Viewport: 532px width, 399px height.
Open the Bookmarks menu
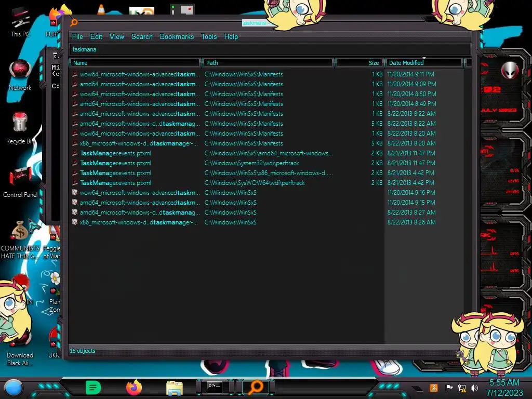click(177, 37)
